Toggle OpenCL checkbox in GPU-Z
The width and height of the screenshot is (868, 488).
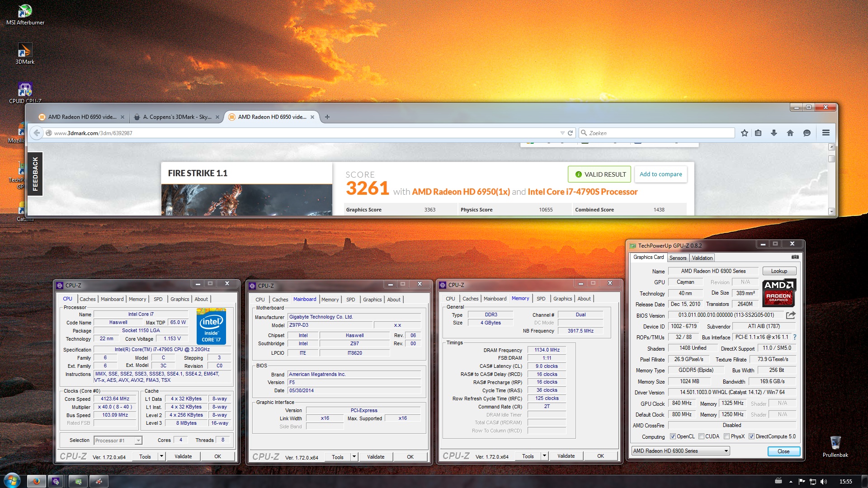pos(673,436)
